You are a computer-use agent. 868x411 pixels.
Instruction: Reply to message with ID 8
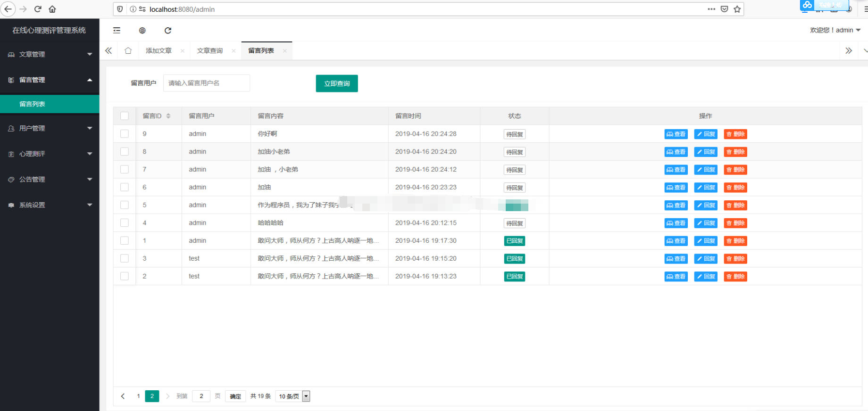(x=706, y=152)
